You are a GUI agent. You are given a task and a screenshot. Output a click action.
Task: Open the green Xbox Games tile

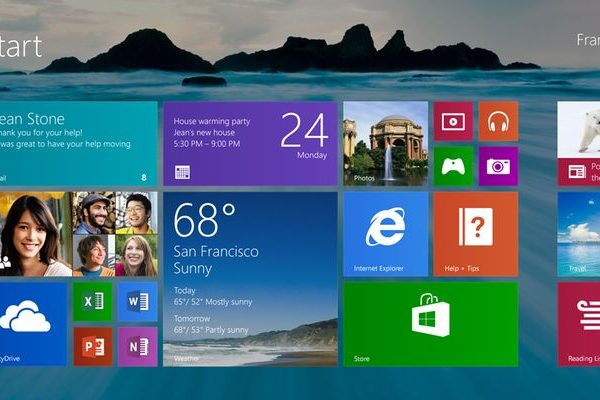click(453, 166)
